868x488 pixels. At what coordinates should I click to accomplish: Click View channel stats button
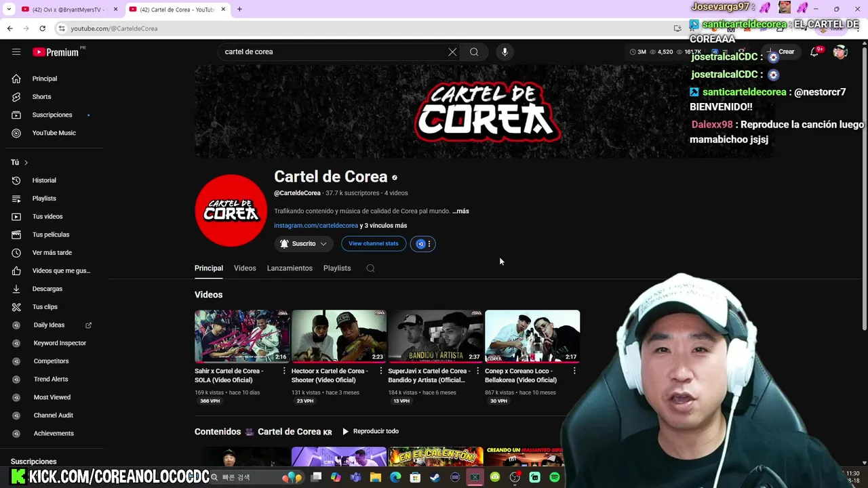[374, 243]
